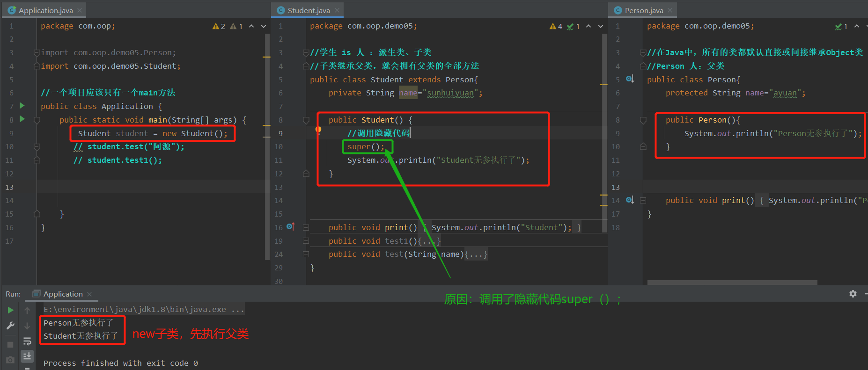This screenshot has width=868, height=370.
Task: Click the camera dump threads icon
Action: pos(10,360)
